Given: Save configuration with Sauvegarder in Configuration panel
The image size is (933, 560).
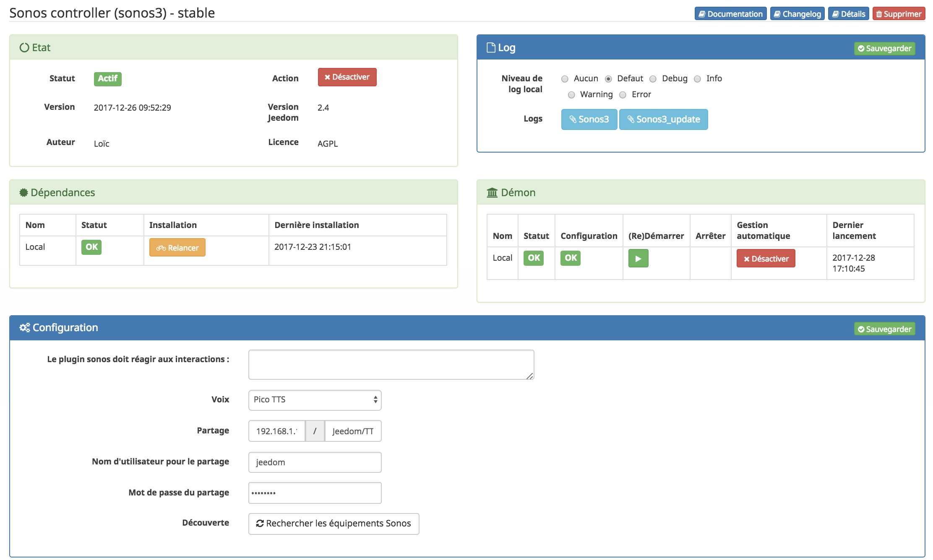Looking at the screenshot, I should pyautogui.click(x=884, y=329).
